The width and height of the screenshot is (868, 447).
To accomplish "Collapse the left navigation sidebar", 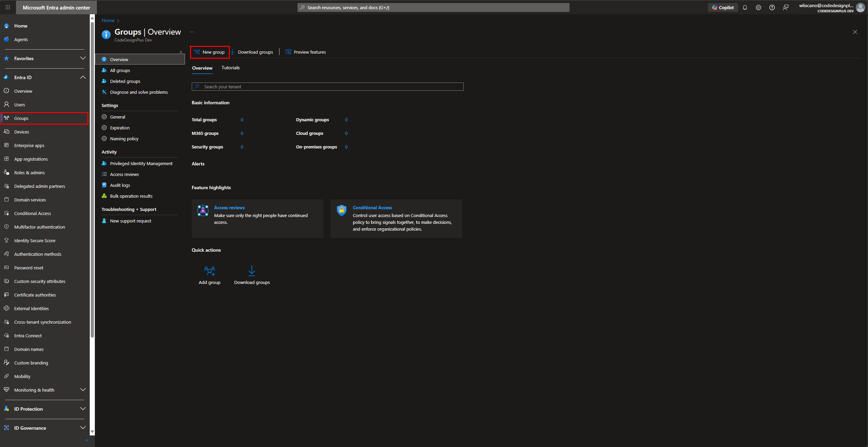I will click(x=87, y=440).
